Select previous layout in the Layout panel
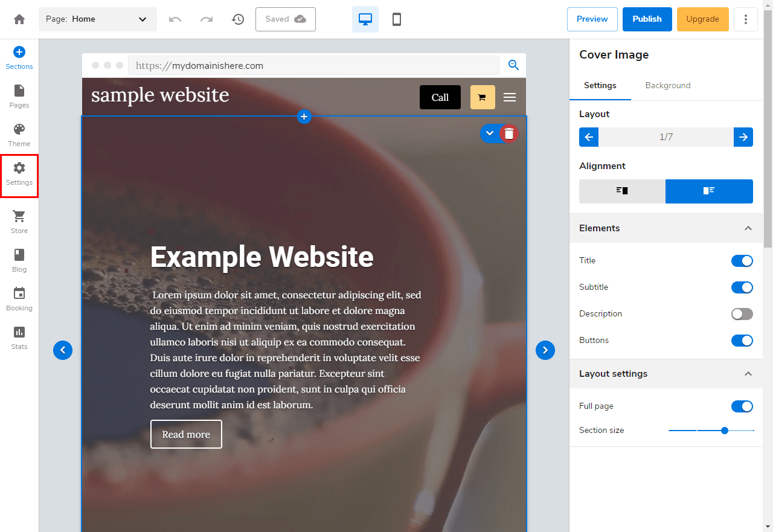Viewport: 773px width, 532px height. tap(589, 137)
